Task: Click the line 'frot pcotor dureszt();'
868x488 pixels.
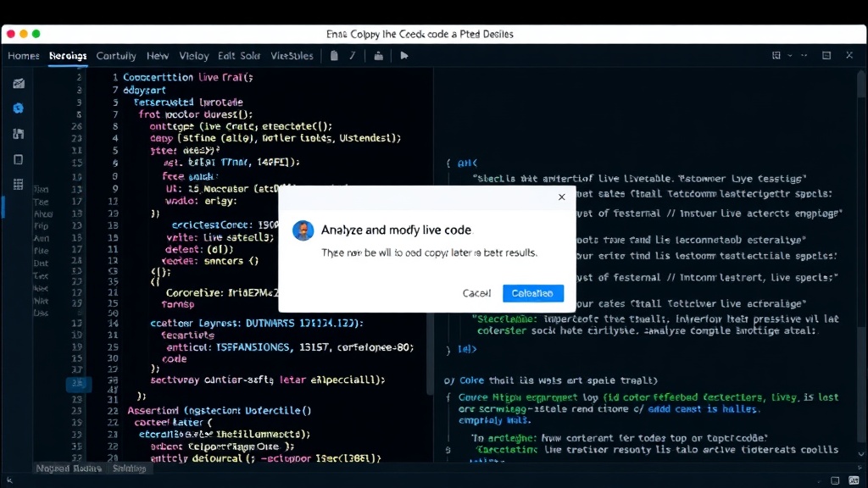Action: [196, 114]
